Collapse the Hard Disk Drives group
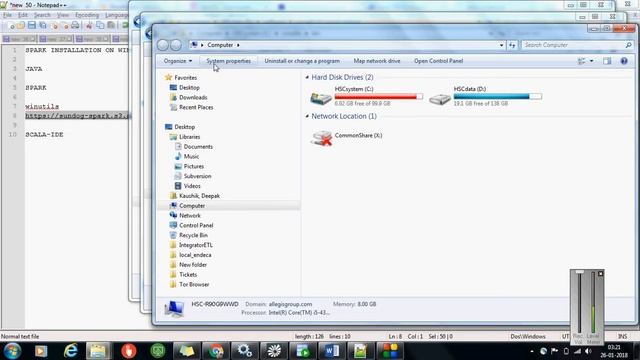 (x=307, y=77)
